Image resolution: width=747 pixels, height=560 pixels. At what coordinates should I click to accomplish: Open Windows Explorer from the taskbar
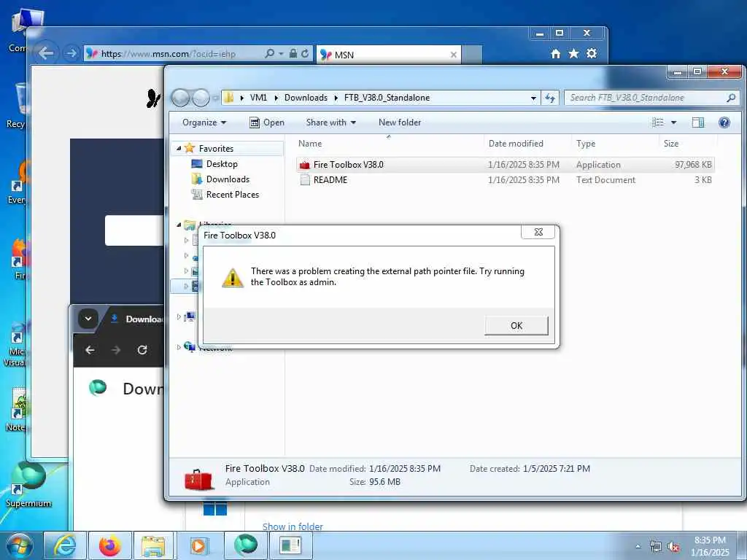pyautogui.click(x=155, y=545)
